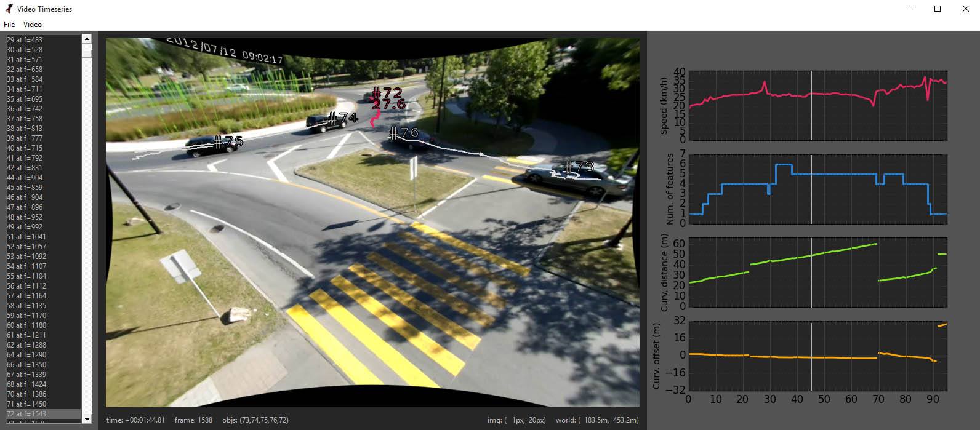Screen dimensions: 980x430
Task: Maximize the Video Timeseries window
Action: click(x=938, y=9)
